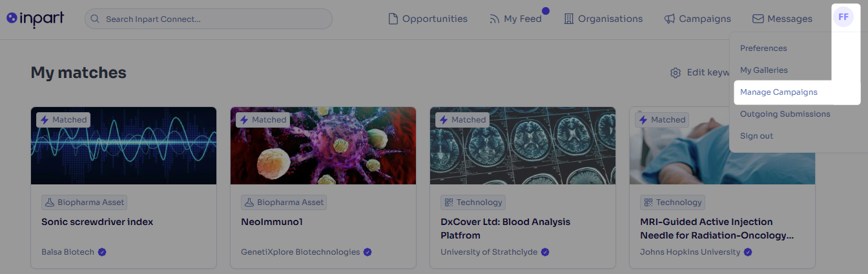
Task: Click Sign out in profile menu
Action: 756,136
